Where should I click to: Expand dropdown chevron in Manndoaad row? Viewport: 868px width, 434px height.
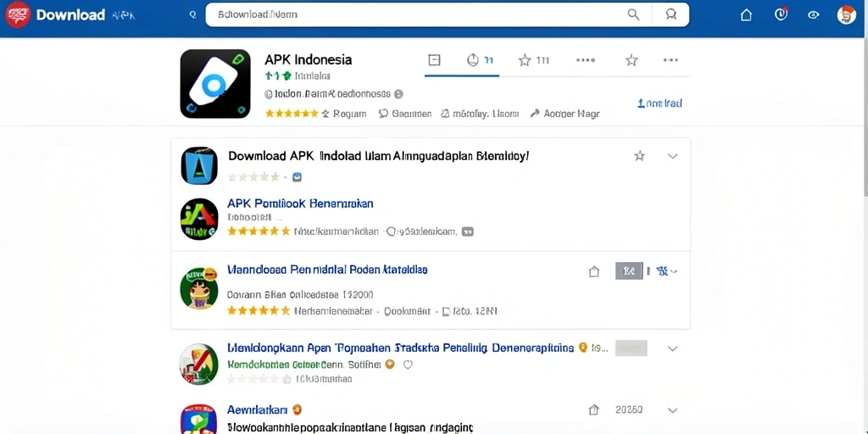coord(674,271)
